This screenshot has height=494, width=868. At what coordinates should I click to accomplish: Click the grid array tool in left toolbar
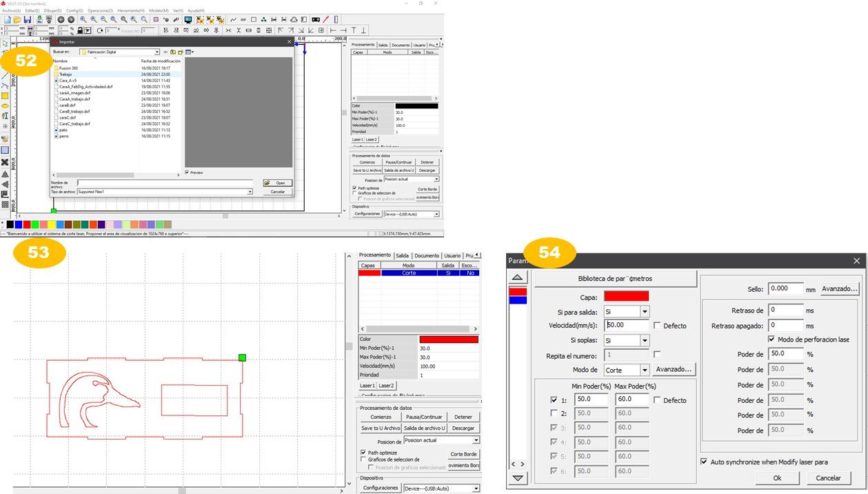click(x=5, y=205)
